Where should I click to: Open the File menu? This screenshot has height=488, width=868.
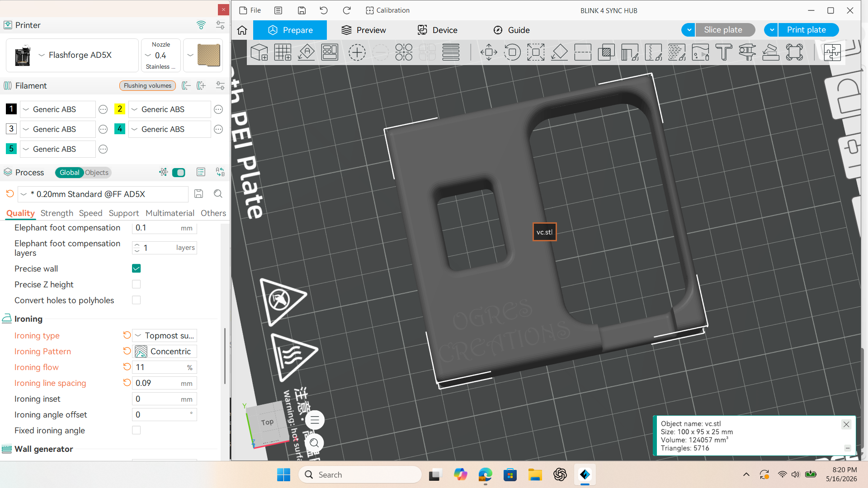(x=250, y=10)
